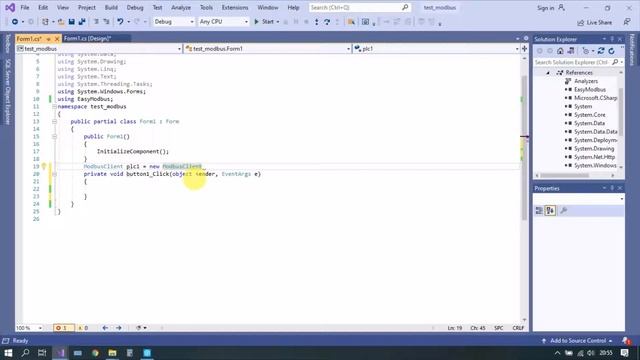Click the Live Share button
Image resolution: width=640 pixels, height=360 pixels.
pos(595,22)
